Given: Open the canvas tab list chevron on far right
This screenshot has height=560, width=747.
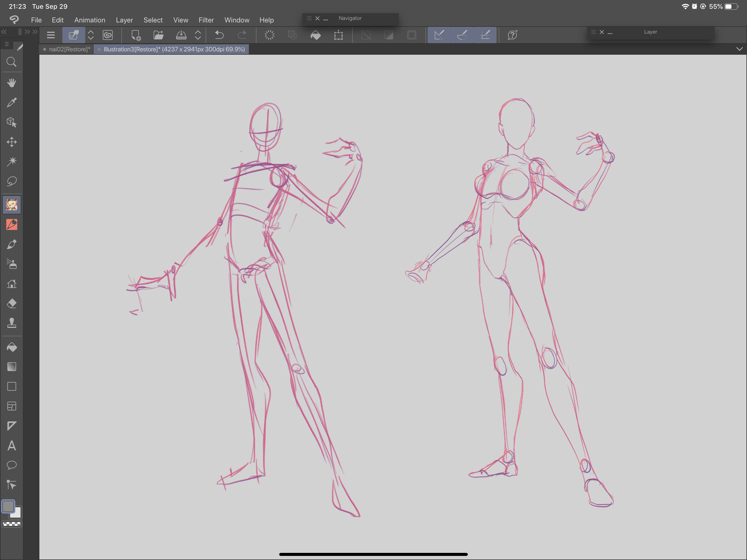Looking at the screenshot, I should pyautogui.click(x=739, y=49).
